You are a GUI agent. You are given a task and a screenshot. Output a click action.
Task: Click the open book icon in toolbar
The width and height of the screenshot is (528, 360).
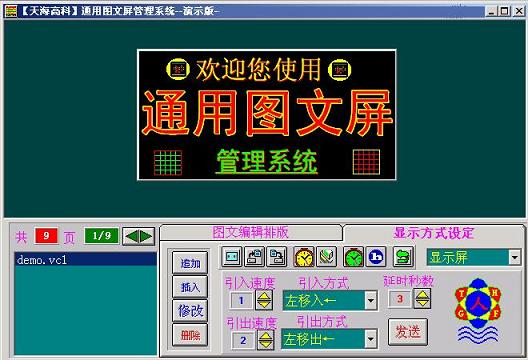point(326,257)
